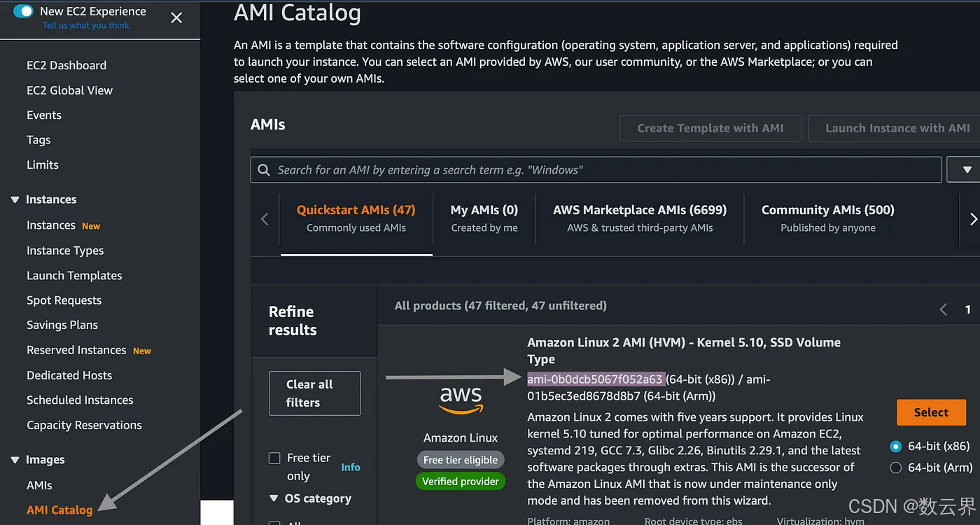This screenshot has height=525, width=980.
Task: Collapse the Images section
Action: point(15,460)
